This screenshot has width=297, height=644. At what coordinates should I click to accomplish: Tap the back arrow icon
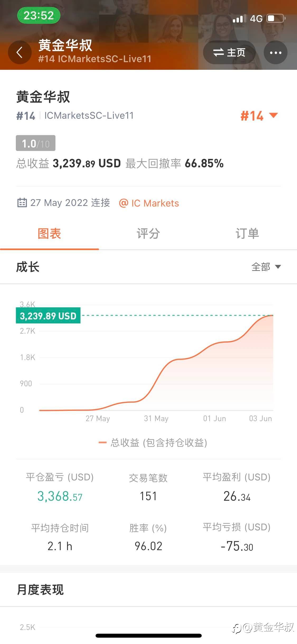click(x=20, y=52)
